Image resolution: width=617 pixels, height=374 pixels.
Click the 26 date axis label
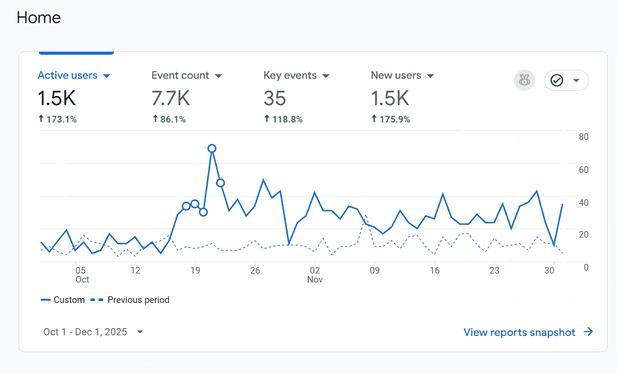255,270
